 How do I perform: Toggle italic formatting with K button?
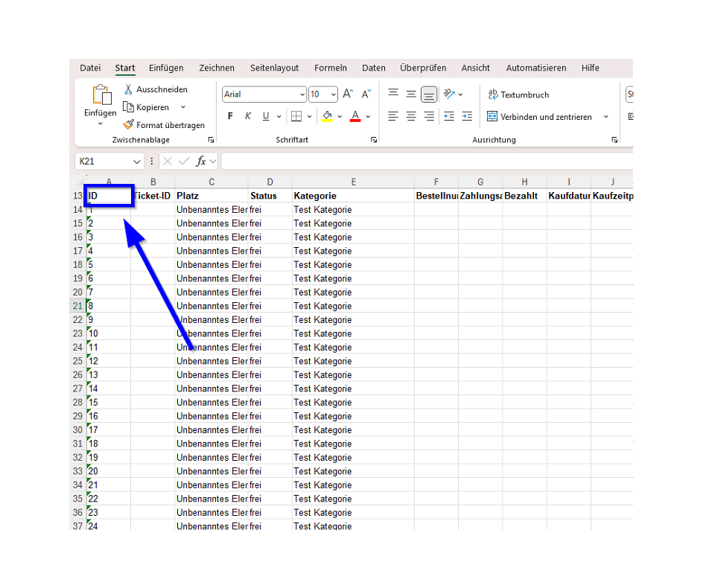(247, 116)
